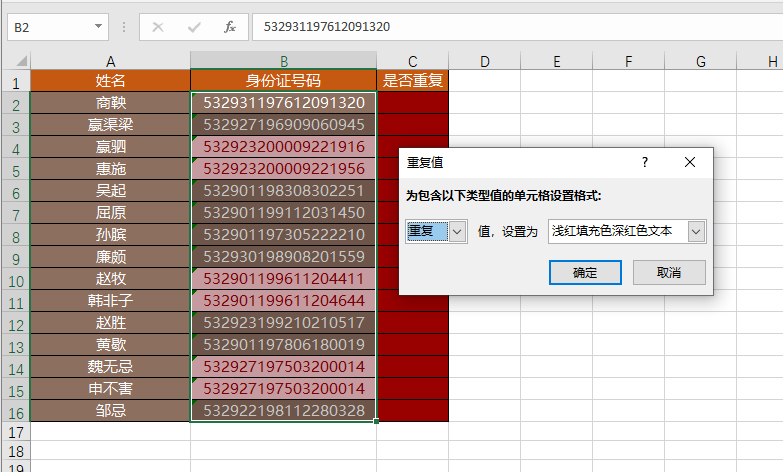Click the 姓名 header cell
This screenshot has height=472, width=783.
tap(110, 80)
